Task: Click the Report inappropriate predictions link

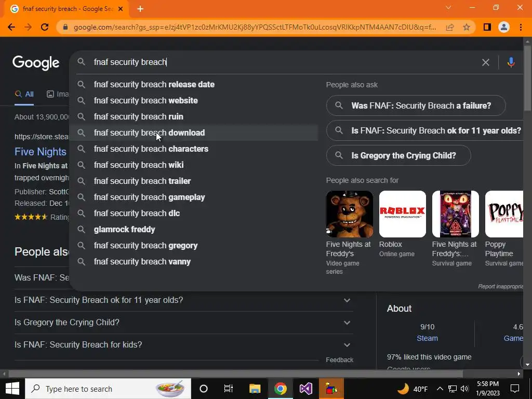Action: 500,286
